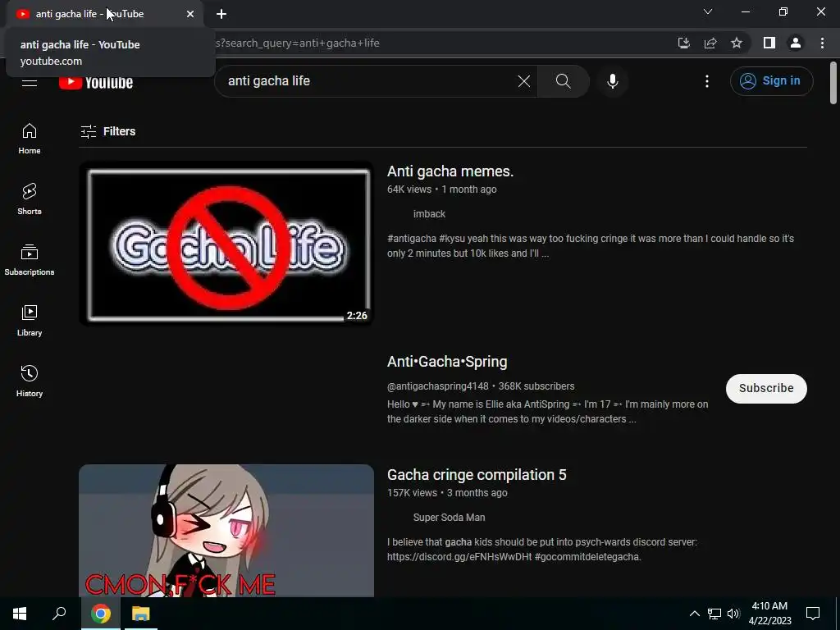Image resolution: width=840 pixels, height=630 pixels.
Task: Open network status tray icon
Action: [714, 614]
